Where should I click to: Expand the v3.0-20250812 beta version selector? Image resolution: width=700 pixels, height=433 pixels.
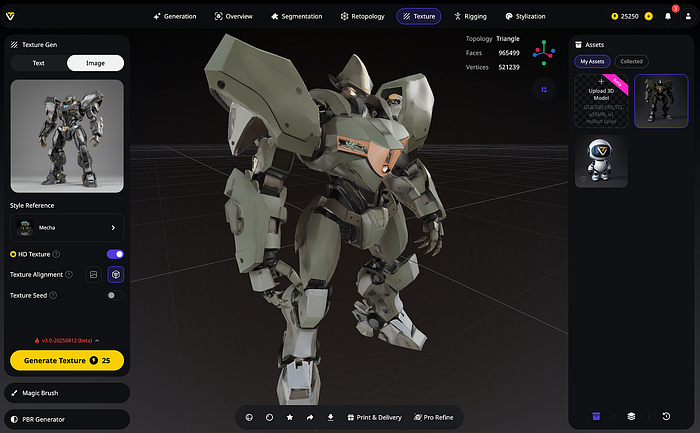point(67,340)
